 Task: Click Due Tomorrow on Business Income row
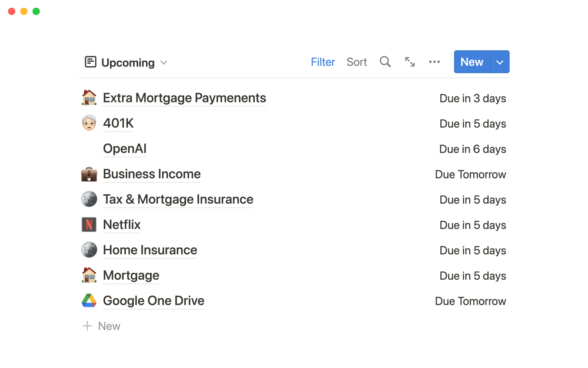tap(470, 174)
